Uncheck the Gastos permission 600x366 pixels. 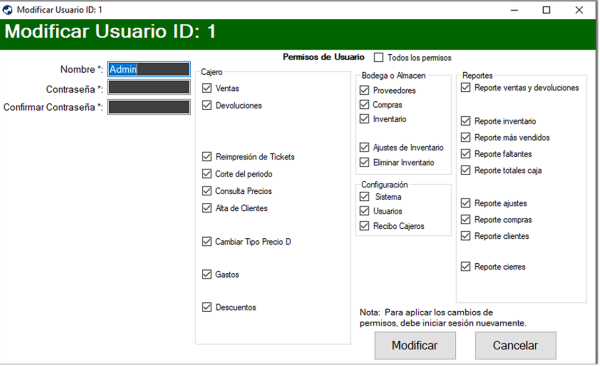(x=207, y=274)
